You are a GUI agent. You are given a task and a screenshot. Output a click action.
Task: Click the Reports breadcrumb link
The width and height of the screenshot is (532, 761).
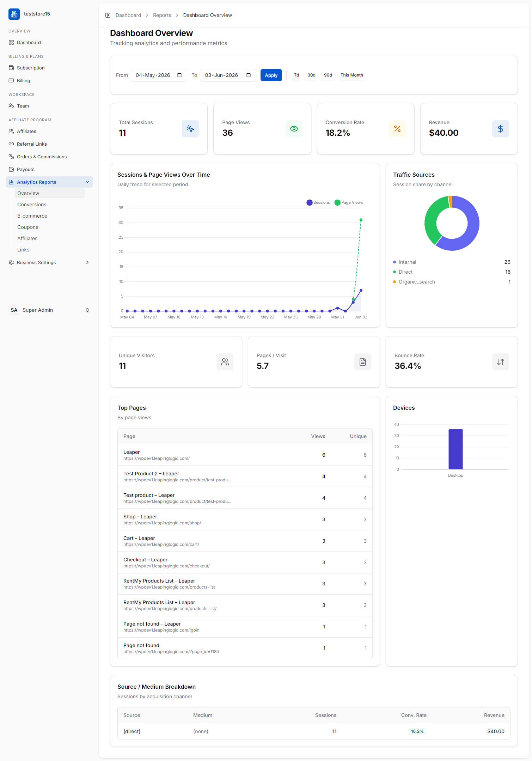click(162, 15)
